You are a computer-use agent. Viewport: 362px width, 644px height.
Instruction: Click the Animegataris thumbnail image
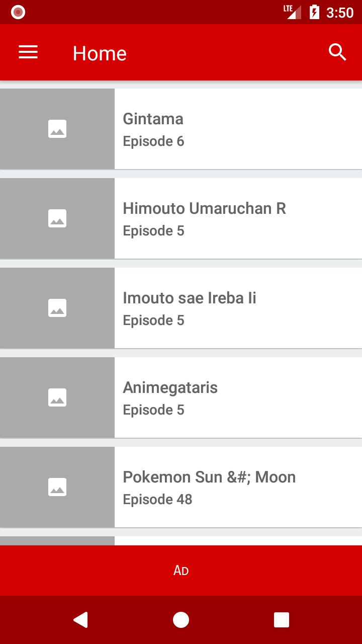tap(57, 397)
